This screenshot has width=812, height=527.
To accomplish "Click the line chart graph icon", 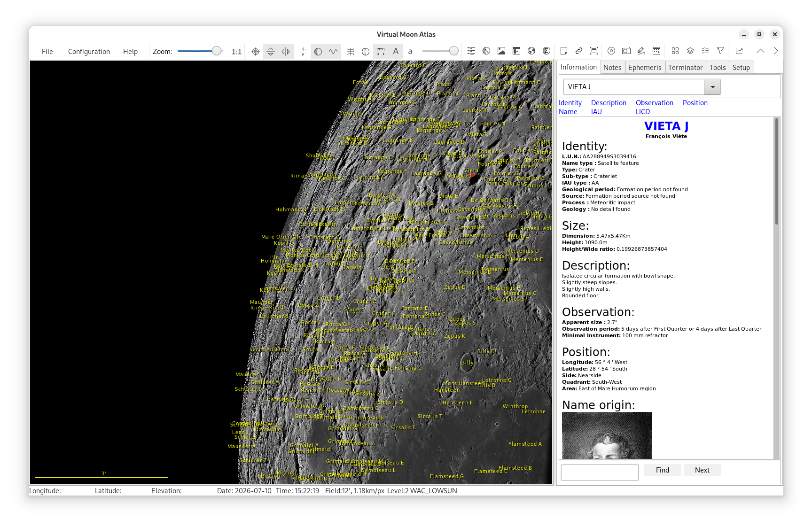I will 739,51.
